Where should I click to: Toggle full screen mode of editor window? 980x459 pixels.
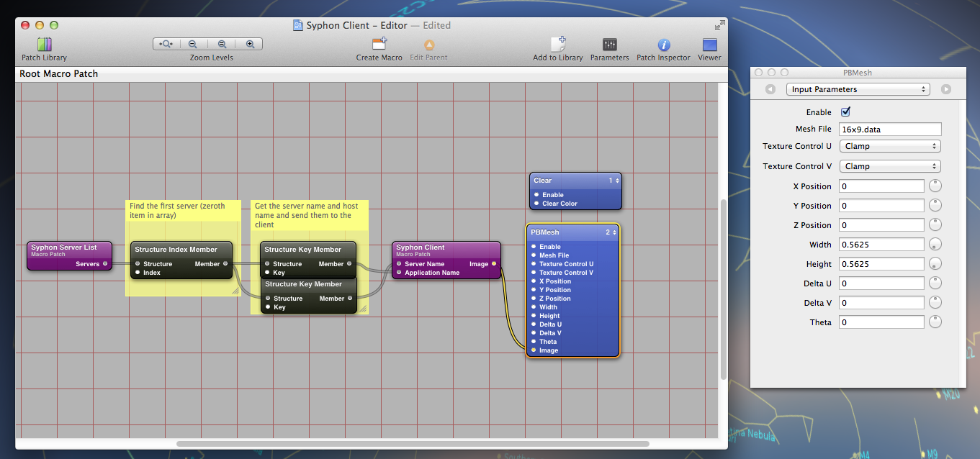719,25
